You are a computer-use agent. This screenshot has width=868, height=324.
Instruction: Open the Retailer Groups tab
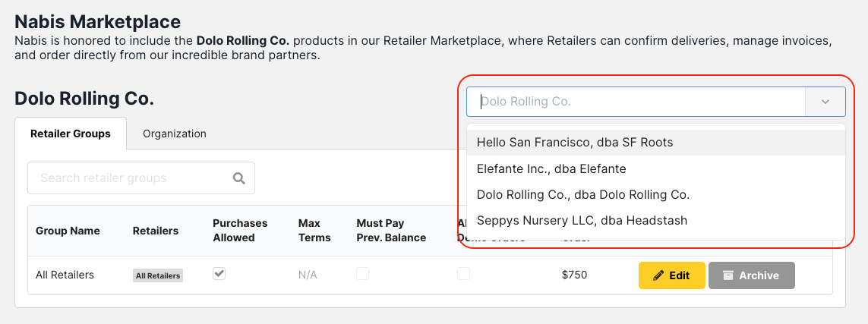tap(71, 134)
